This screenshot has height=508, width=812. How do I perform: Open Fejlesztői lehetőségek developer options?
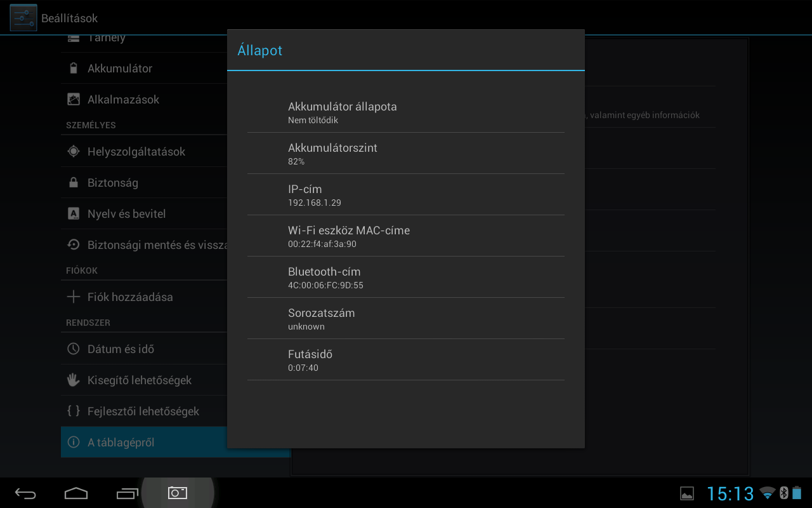point(143,411)
